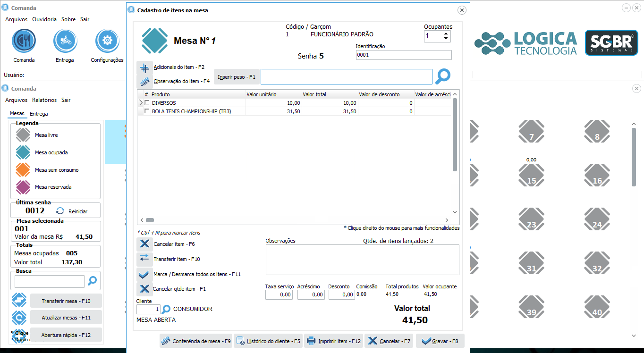Screen dimensions: 644x353
Task: Open the Arquivos menu in top Comanda window
Action: [16, 19]
